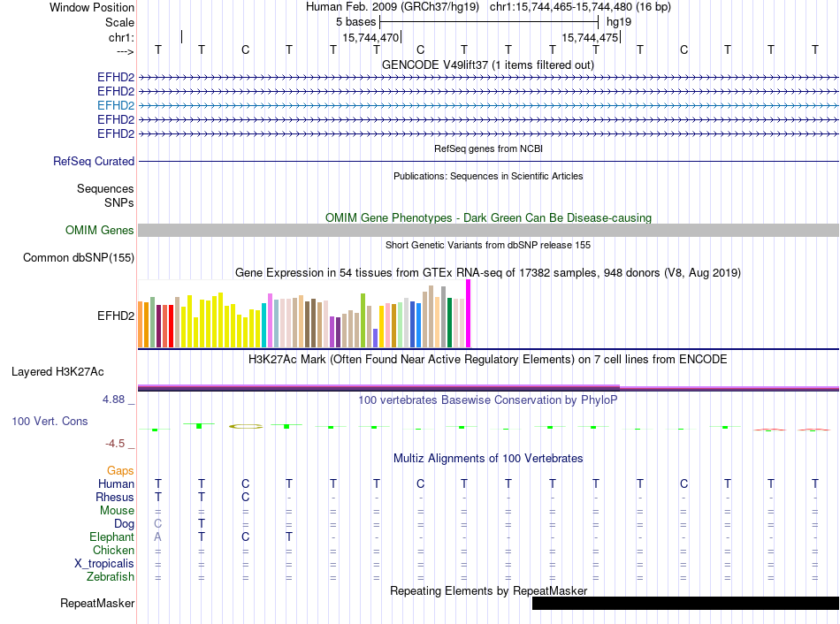The width and height of the screenshot is (840, 624).
Task: Select the Human alignment row label
Action: pyautogui.click(x=116, y=484)
